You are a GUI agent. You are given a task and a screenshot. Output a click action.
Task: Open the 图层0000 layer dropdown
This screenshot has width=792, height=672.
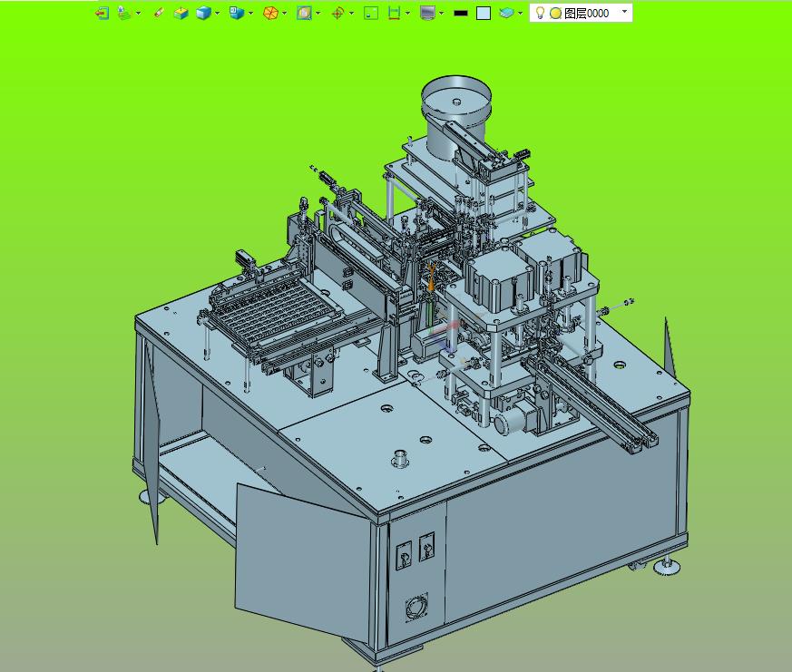click(x=624, y=12)
